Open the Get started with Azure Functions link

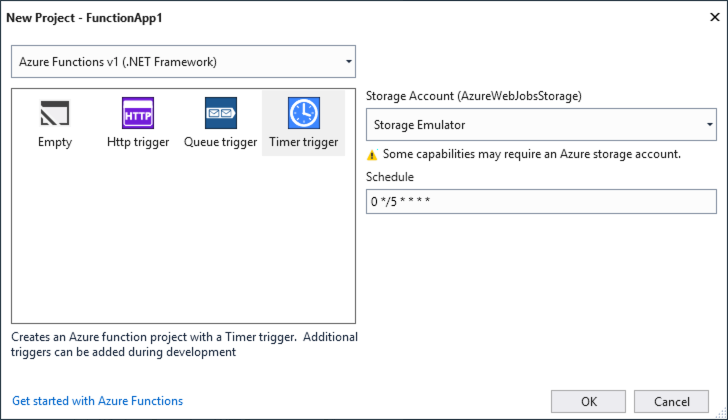coord(97,401)
